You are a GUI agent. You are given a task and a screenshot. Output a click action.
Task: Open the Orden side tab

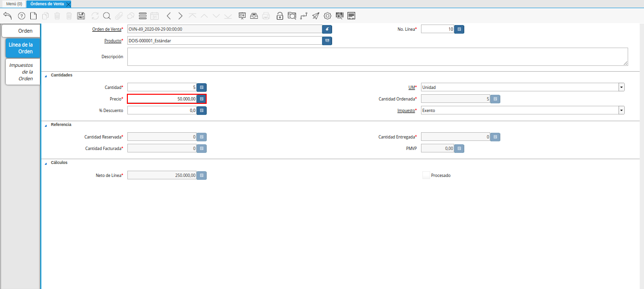coord(21,31)
